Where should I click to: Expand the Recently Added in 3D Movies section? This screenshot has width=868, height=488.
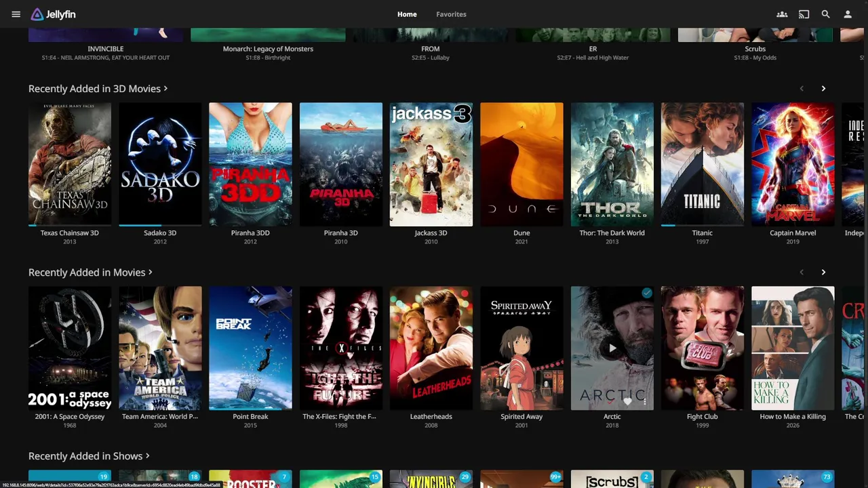98,89
